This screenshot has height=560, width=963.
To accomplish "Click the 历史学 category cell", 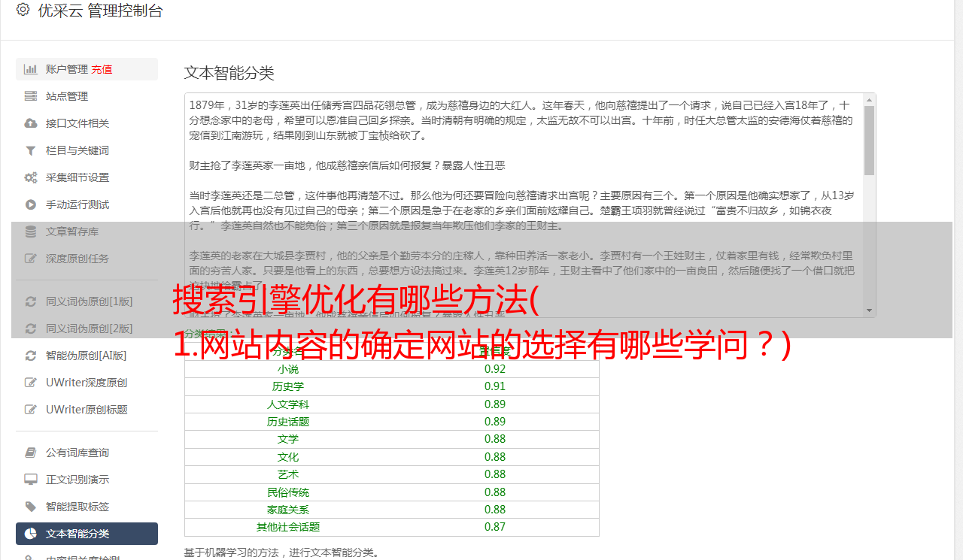I will 288,386.
